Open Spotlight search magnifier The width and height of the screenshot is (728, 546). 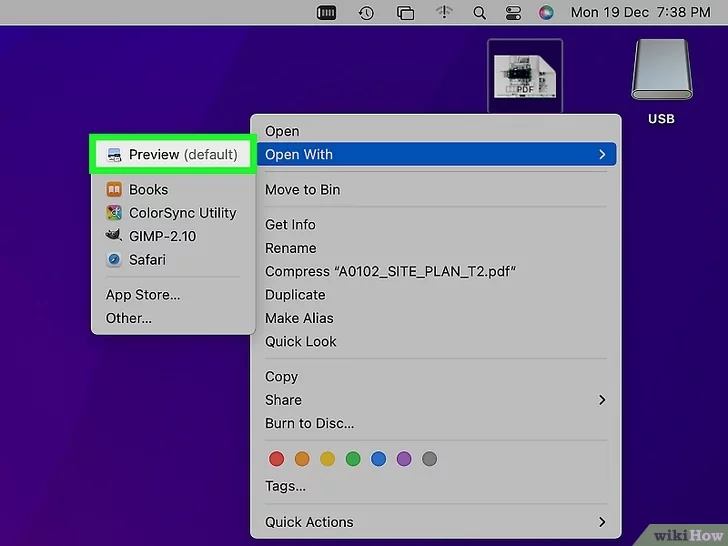(x=480, y=13)
